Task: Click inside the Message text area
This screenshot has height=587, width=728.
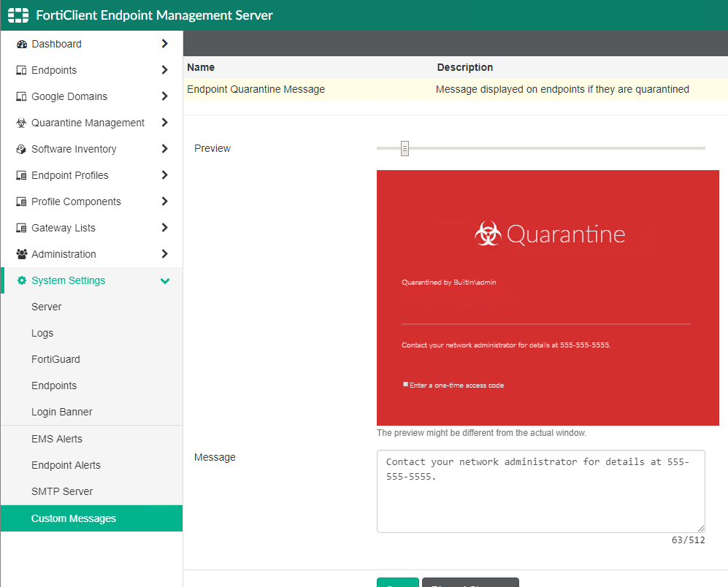Action: click(541, 491)
